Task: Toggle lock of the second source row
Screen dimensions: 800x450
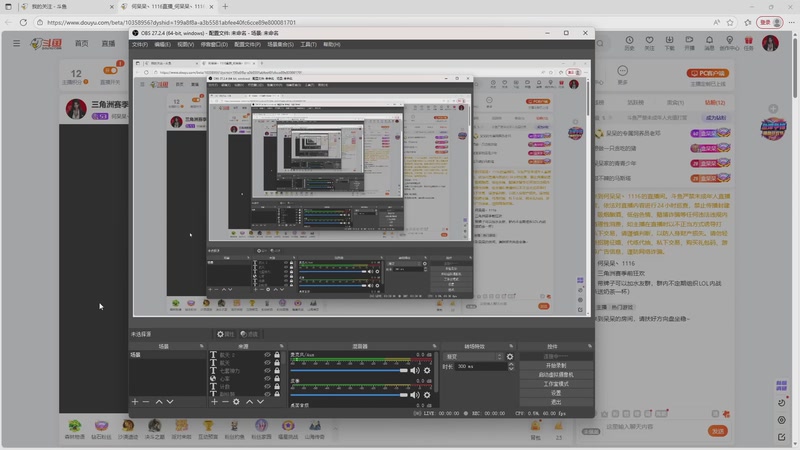Action: (277, 363)
